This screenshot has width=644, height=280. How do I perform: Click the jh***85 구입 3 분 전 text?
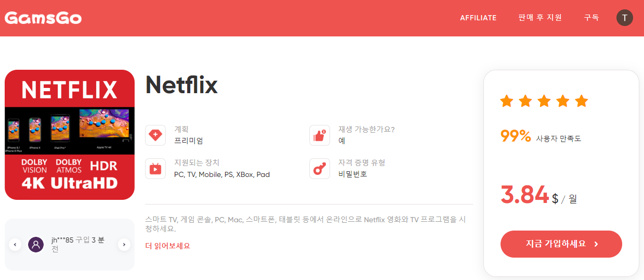(78, 245)
